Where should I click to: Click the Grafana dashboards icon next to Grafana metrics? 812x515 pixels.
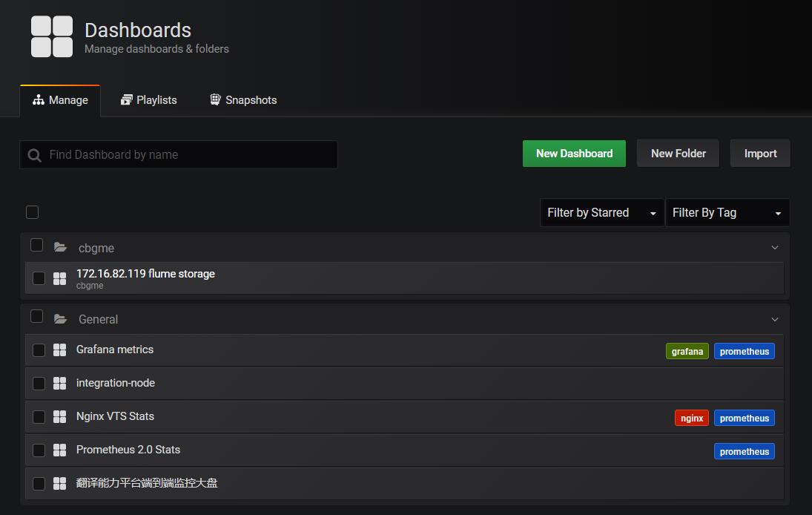(59, 350)
